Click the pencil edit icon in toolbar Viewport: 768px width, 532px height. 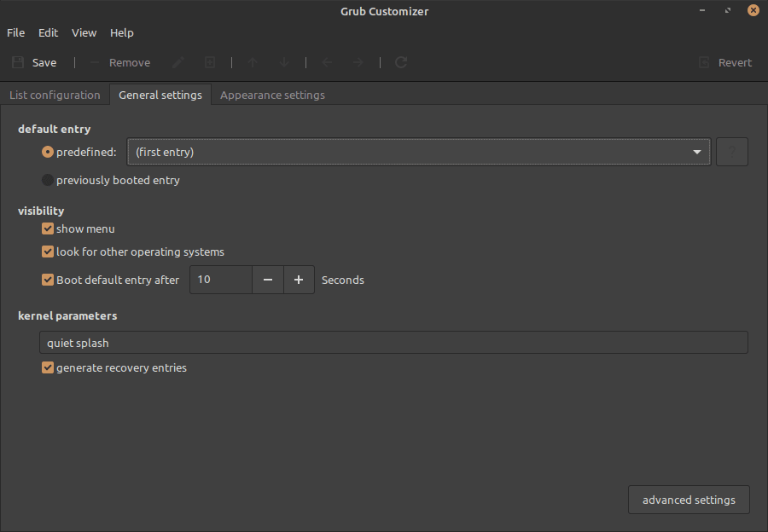pos(178,62)
